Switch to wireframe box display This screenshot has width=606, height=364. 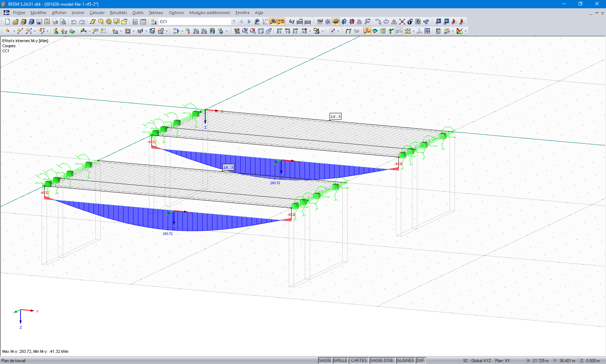261,31
